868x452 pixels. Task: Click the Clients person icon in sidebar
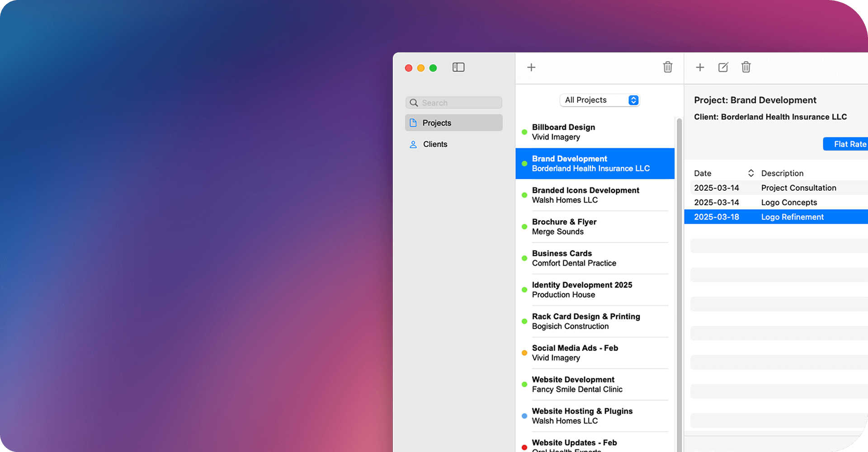(413, 145)
